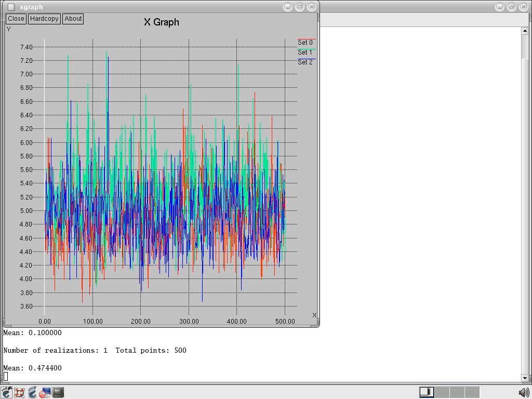Click the Hardcopy button
The image size is (532, 399).
(44, 19)
